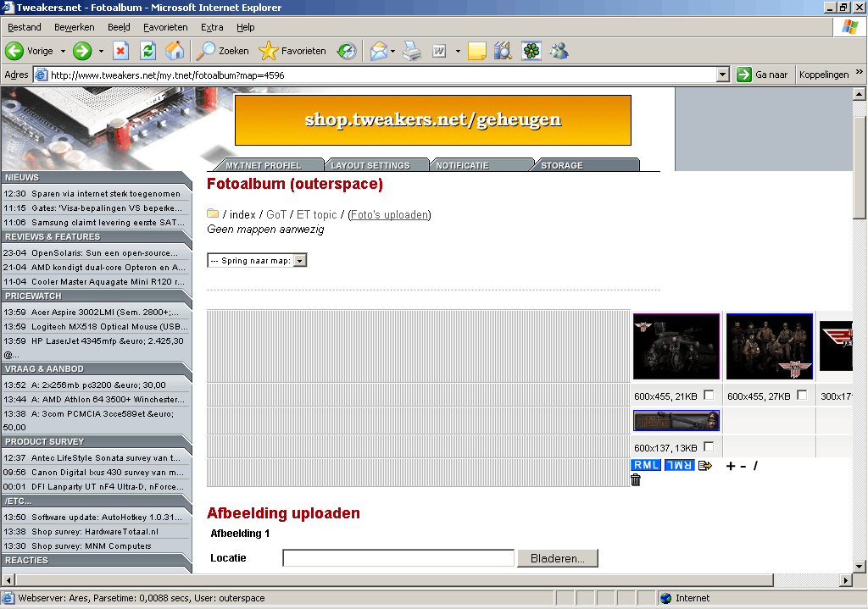Go to the index breadcrumb link
868x609 pixels.
242,214
